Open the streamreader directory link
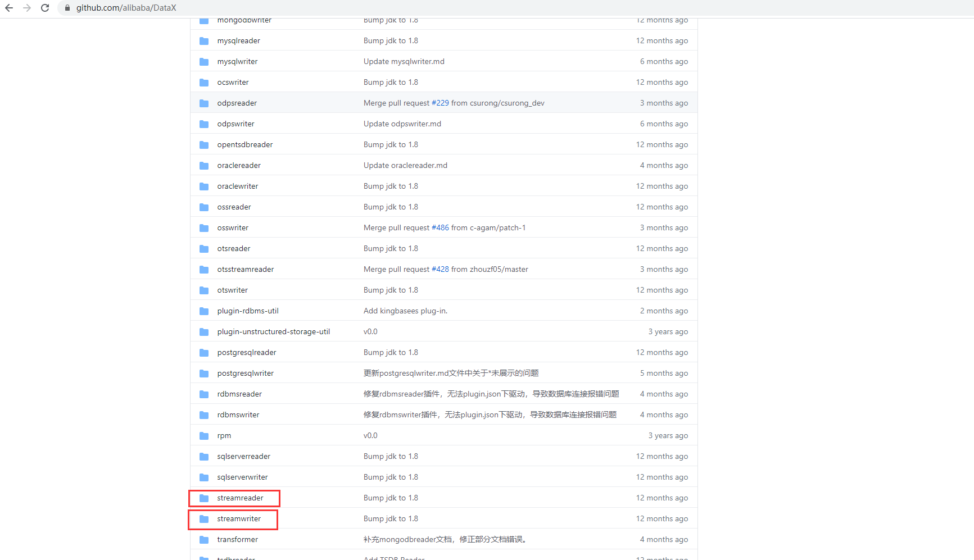Viewport: 974px width, 560px height. pyautogui.click(x=241, y=498)
